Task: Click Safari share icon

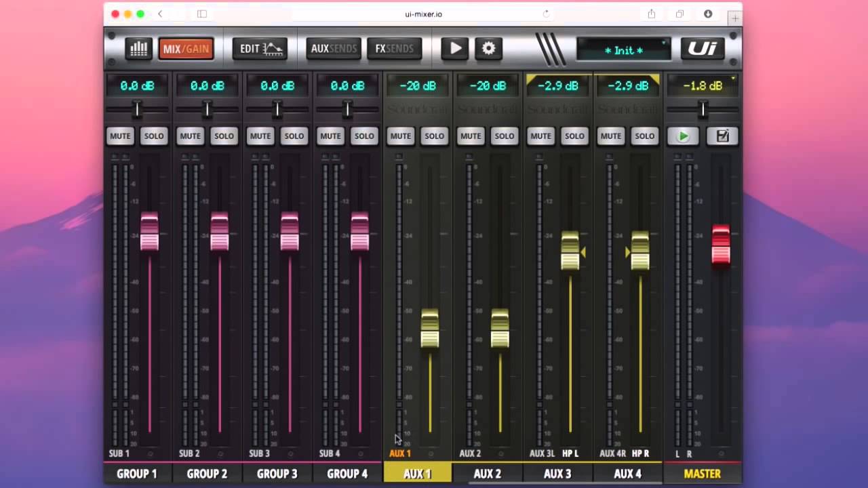Action: (x=652, y=14)
